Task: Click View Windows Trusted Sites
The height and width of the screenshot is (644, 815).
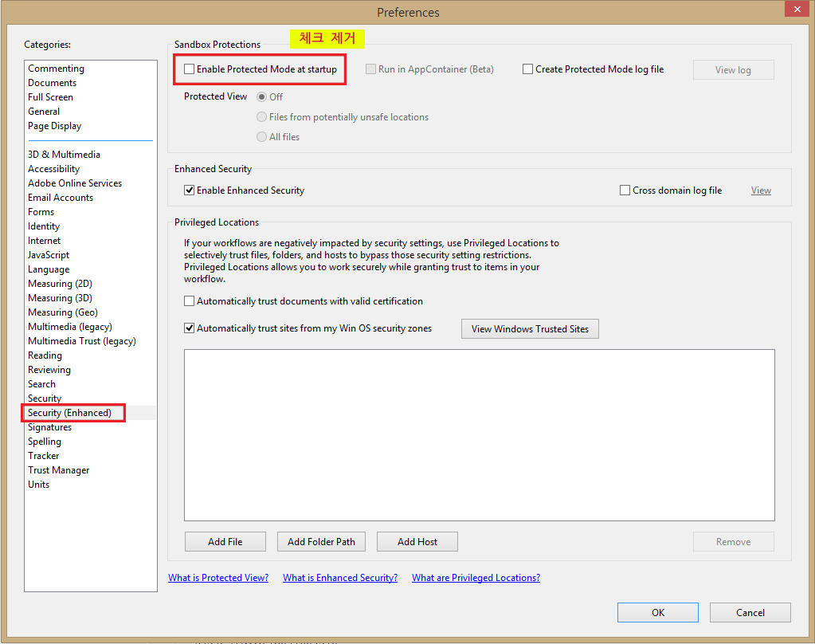Action: coord(529,328)
